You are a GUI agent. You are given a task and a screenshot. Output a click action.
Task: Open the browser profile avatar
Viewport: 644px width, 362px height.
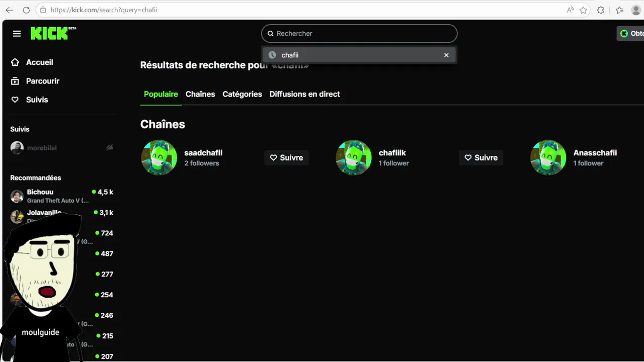coord(636,10)
